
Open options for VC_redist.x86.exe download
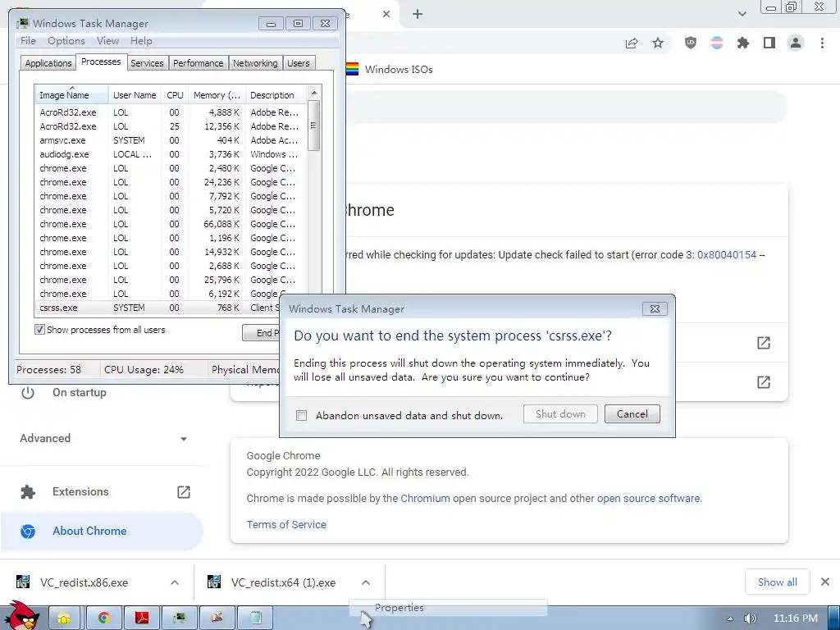click(x=175, y=582)
